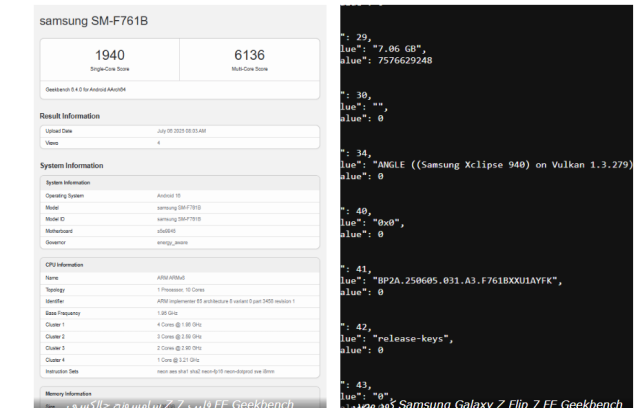Viewport: 640px width, 408px height.
Task: Click the 'Memory Information' table header
Action: point(68,394)
